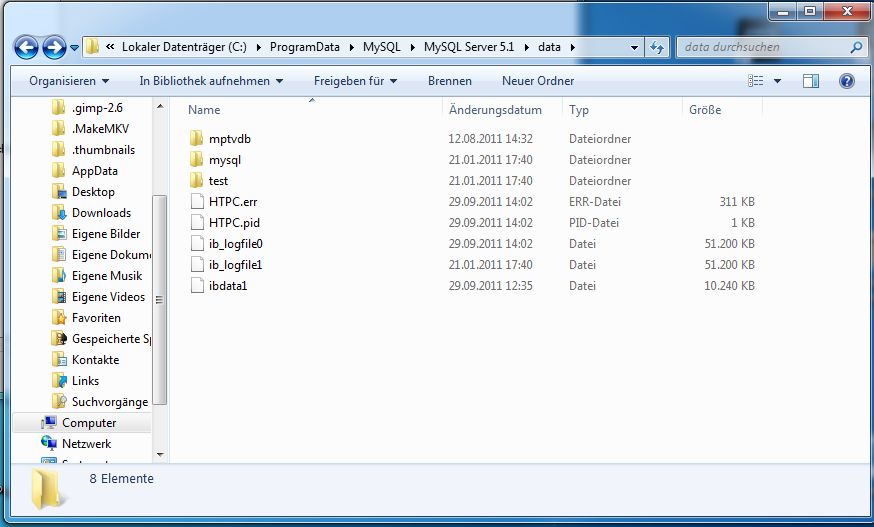874x527 pixels.
Task: Select Computer in the navigation pane
Action: point(89,423)
